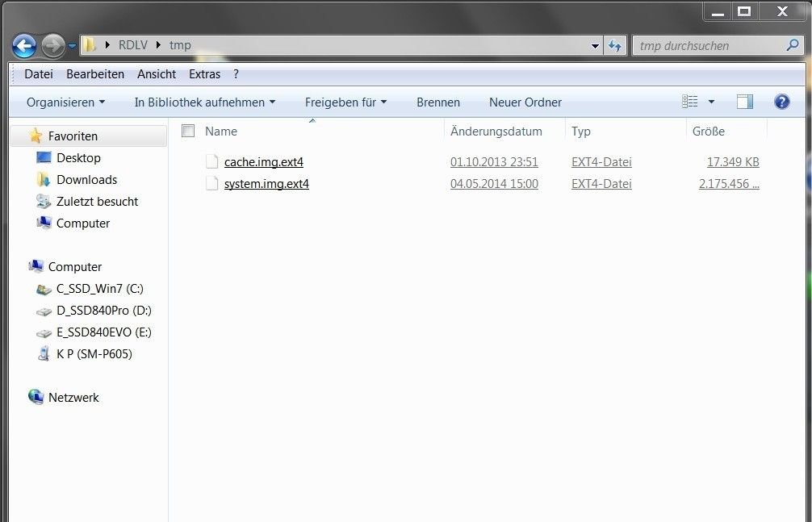
Task: Click the greyed Forward arrow button
Action: 53,45
